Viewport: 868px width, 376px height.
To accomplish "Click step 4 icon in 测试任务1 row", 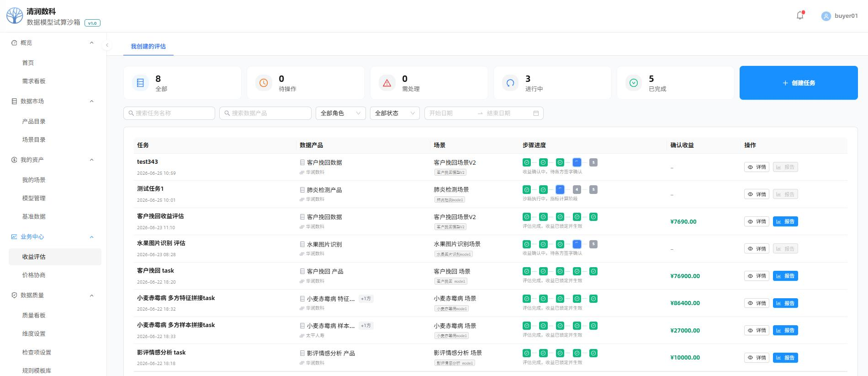I will (577, 189).
